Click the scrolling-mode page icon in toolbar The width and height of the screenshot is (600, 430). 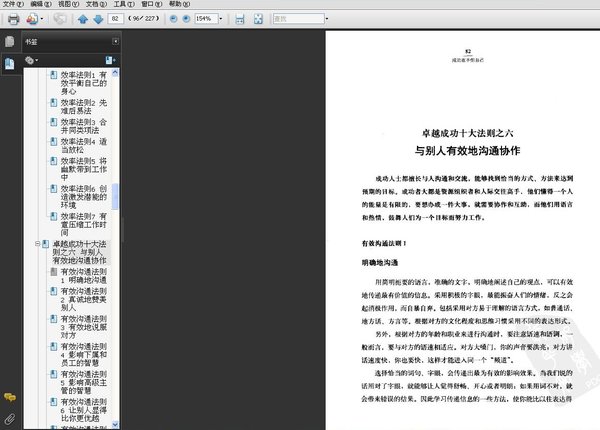[238, 19]
